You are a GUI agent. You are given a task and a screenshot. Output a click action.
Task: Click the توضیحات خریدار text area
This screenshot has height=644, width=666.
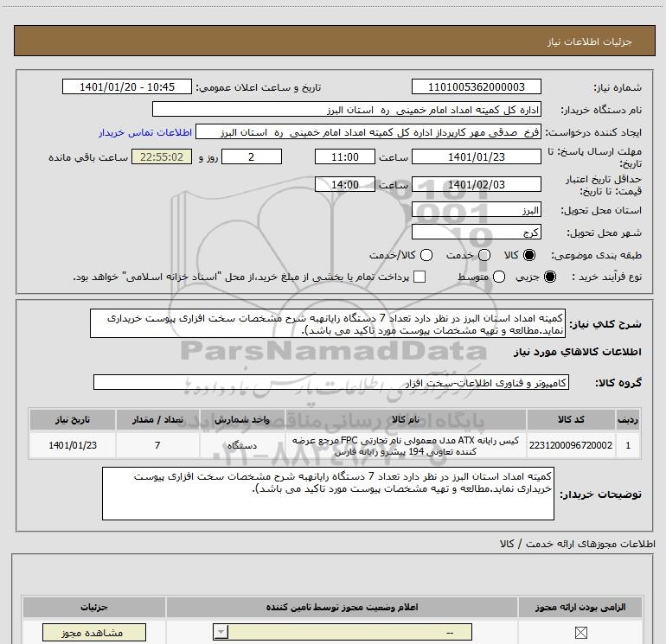328,494
